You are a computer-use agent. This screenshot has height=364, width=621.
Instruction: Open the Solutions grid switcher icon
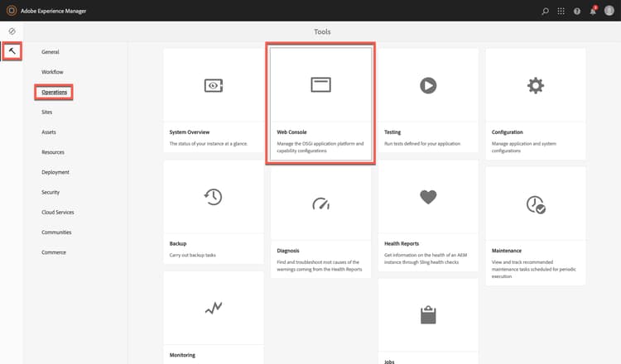[x=561, y=11]
